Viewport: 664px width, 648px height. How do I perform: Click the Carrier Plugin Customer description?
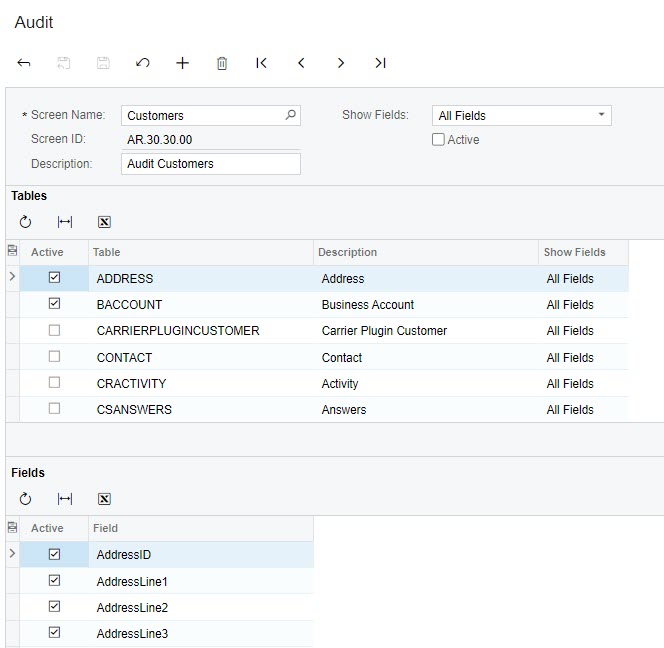coord(426,331)
